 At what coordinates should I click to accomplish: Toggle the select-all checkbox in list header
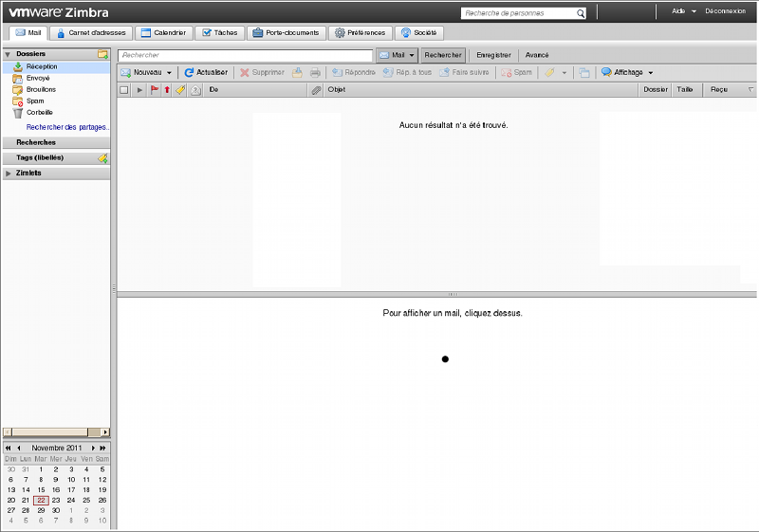[124, 90]
